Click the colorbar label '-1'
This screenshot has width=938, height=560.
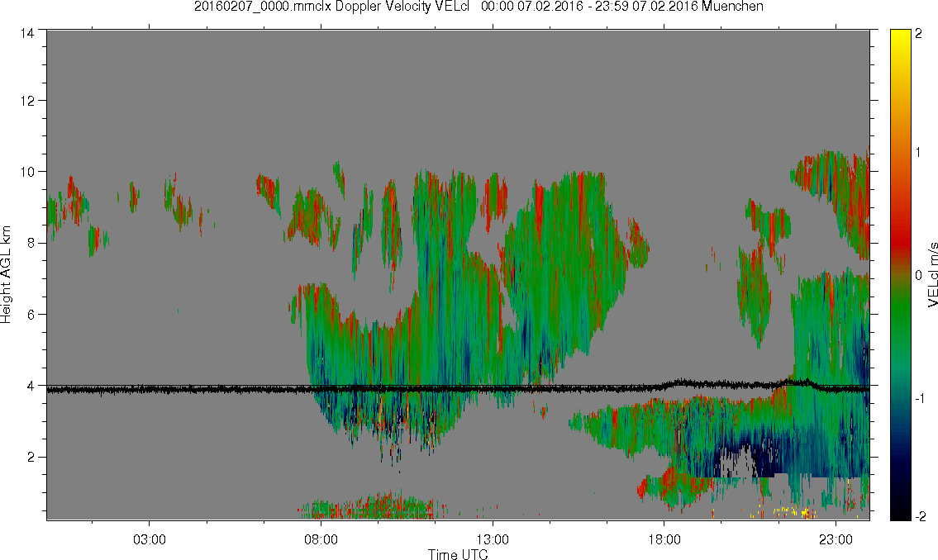coord(920,399)
